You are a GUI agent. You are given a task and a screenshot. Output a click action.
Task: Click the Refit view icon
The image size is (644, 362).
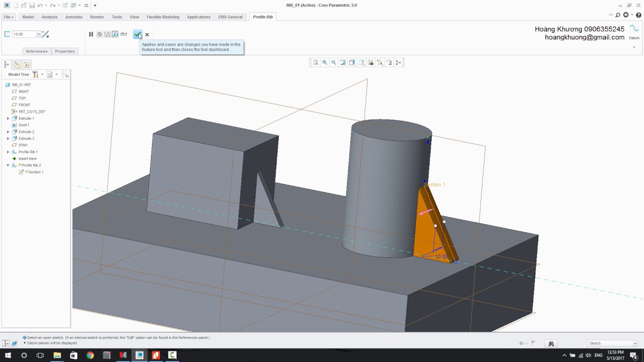point(315,62)
